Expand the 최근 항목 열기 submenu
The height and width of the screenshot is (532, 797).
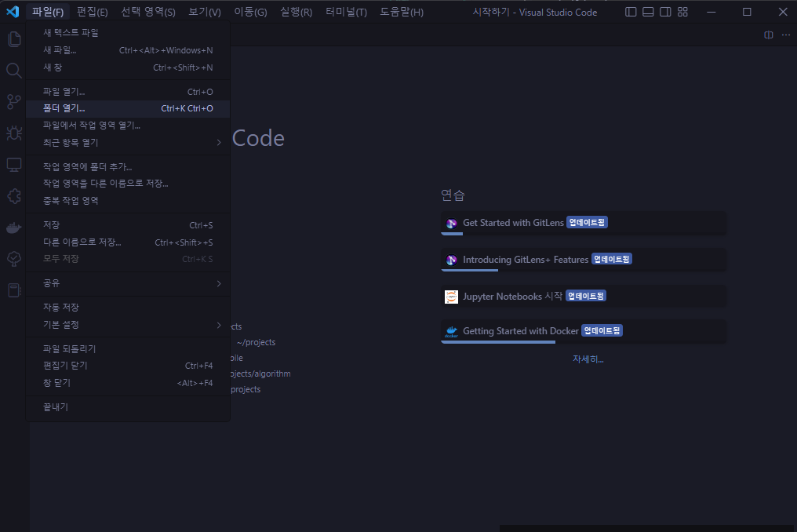point(128,142)
